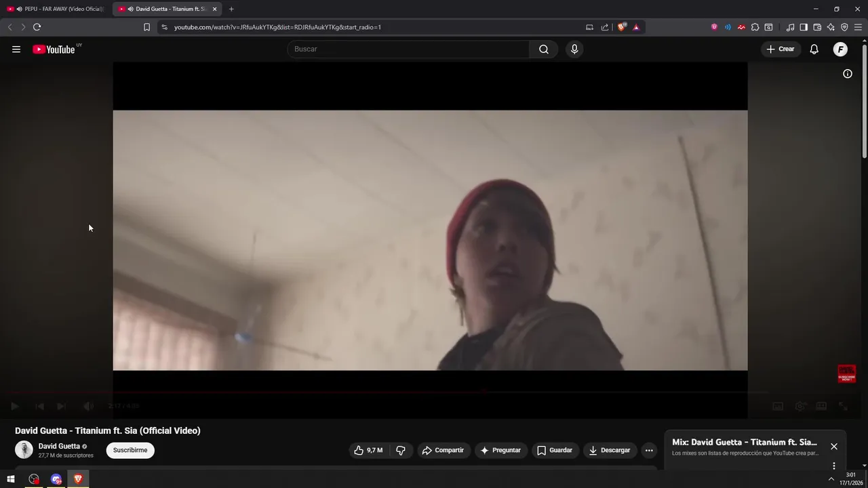Screen dimensions: 868x488
Task: Open the Brave browser taskbar icon
Action: (x=78, y=479)
